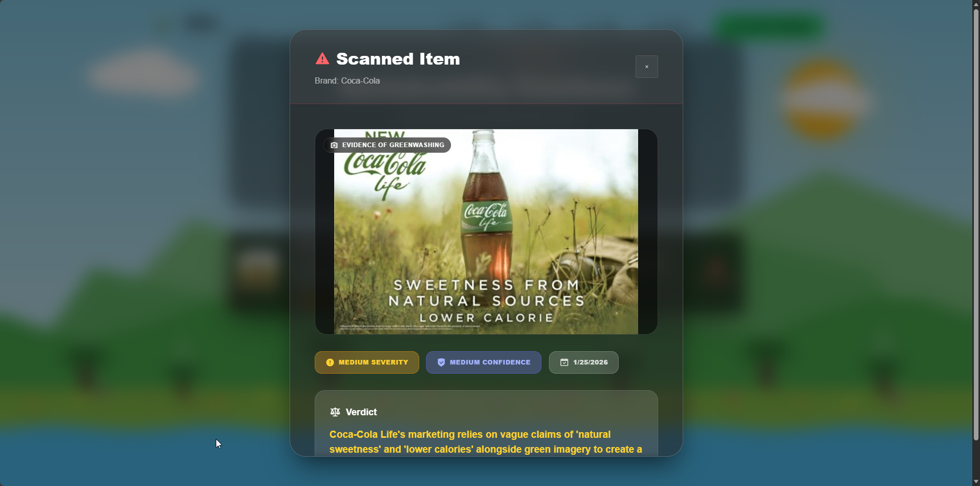The width and height of the screenshot is (980, 486).
Task: Select the Medium Severity badge
Action: tap(367, 362)
